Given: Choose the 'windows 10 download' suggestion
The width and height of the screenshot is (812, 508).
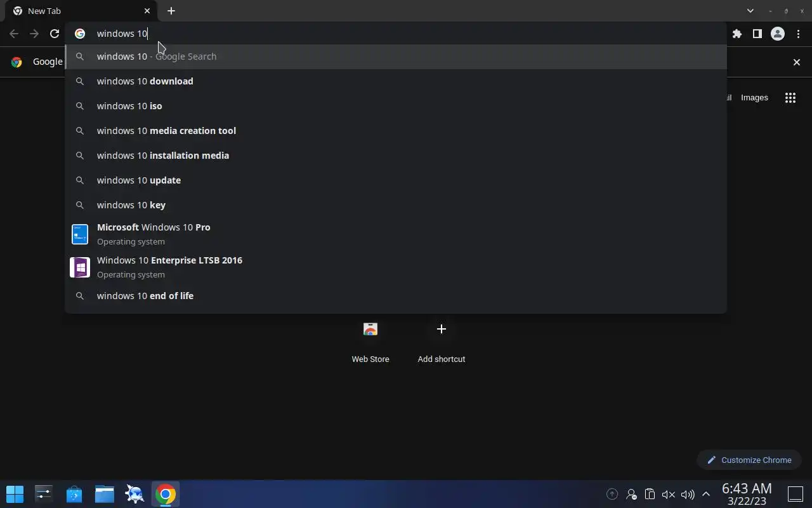Looking at the screenshot, I should click(396, 81).
